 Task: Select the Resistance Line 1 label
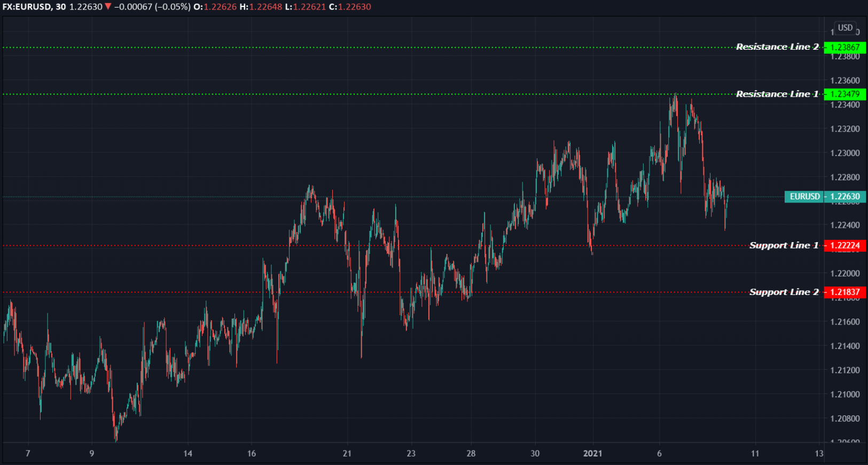777,94
